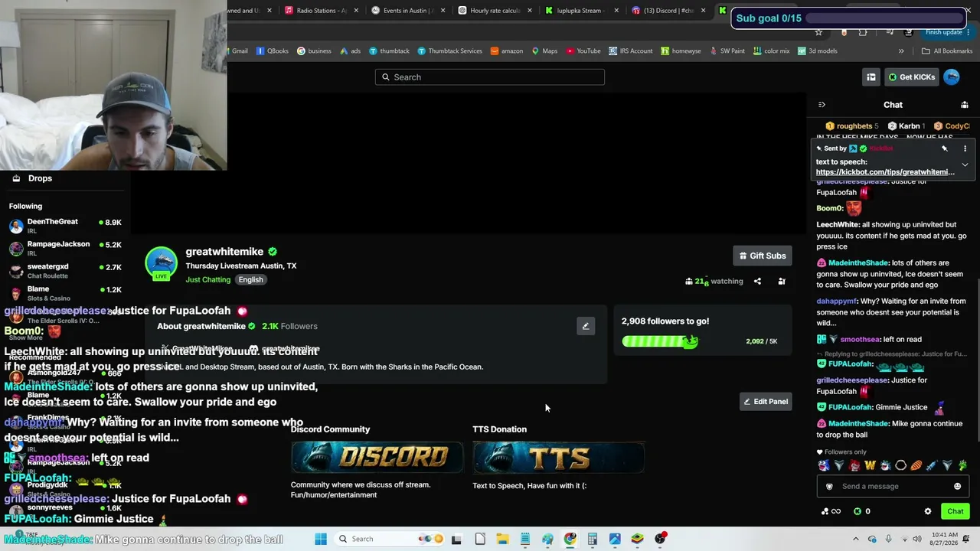Type in the Send a message box
This screenshot has height=551, width=980.
click(893, 487)
